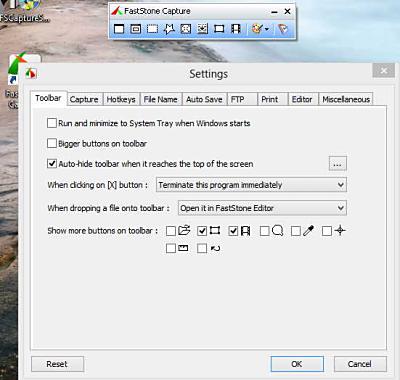
Task: Click the eyedropper icon in Settings
Action: [309, 231]
